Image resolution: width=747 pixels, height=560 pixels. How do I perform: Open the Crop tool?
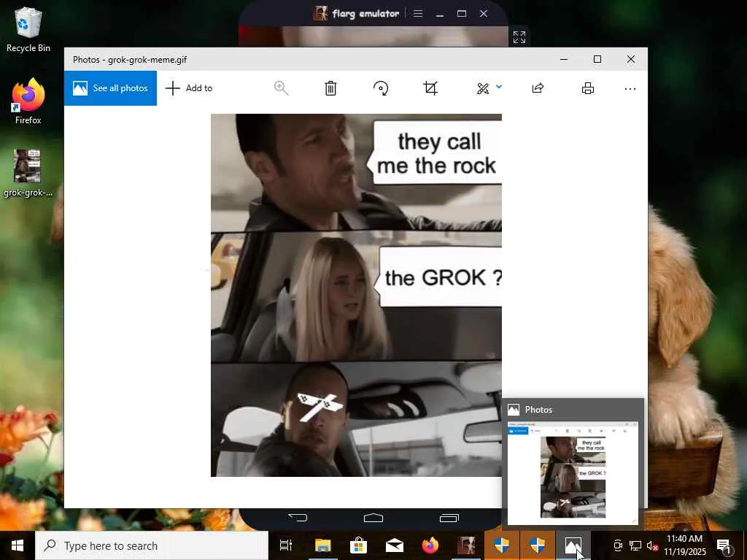pyautogui.click(x=430, y=88)
